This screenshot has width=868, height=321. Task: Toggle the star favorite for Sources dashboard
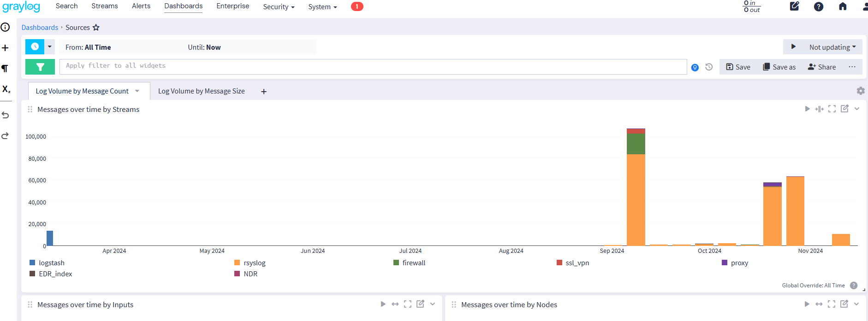pos(96,28)
